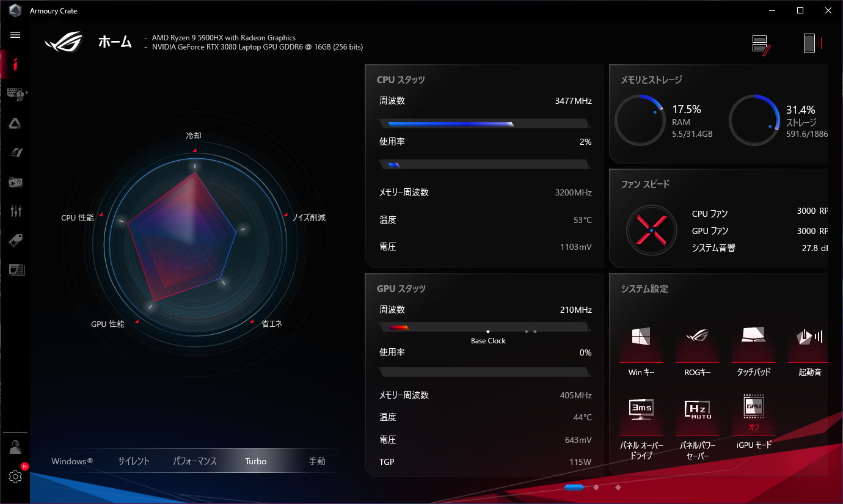Click the RAM 17.5% circular gauge
This screenshot has height=504, width=843.
coord(640,120)
